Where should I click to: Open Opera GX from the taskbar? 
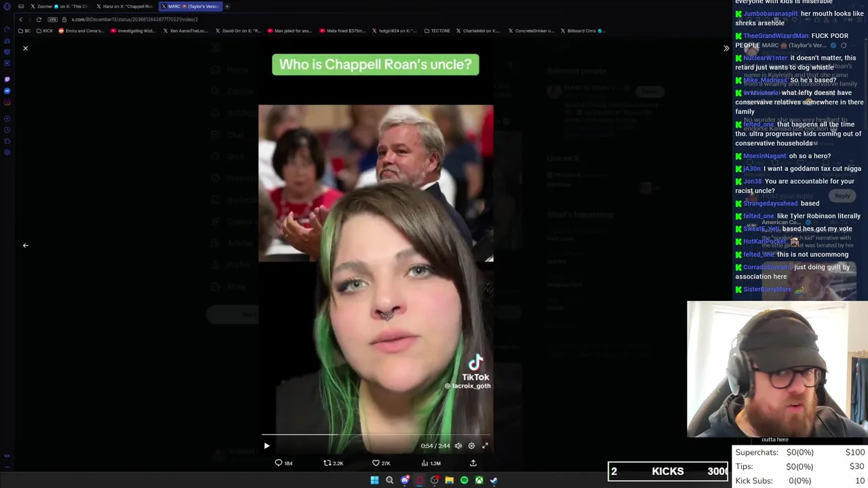pos(420,481)
